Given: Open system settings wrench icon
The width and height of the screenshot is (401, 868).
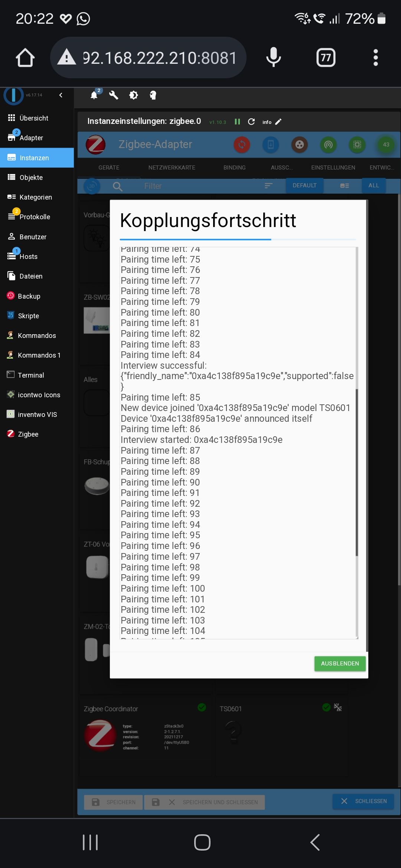Looking at the screenshot, I should click(x=114, y=95).
